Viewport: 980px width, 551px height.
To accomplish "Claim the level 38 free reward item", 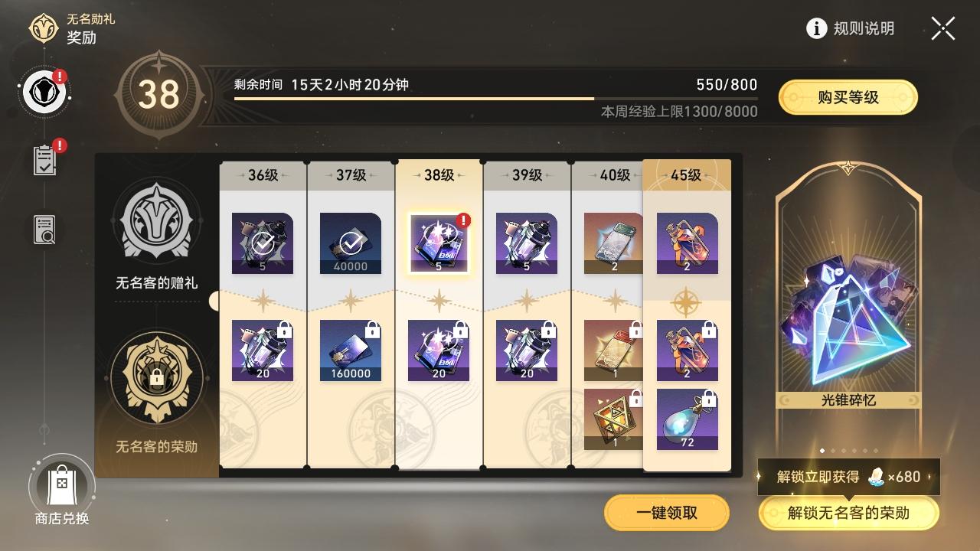I will tap(439, 243).
